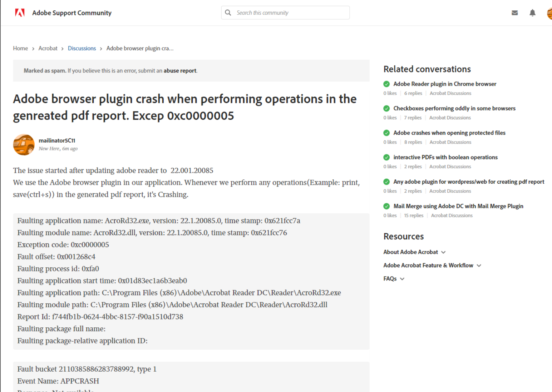Click '7 replies' count text
Viewport: 552px width, 392px height.
click(x=413, y=118)
